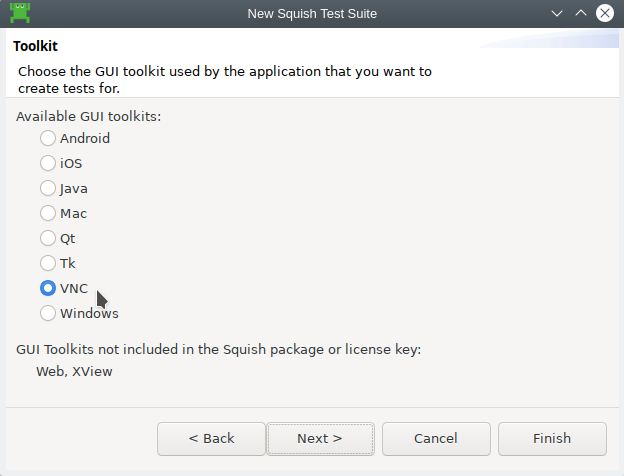Go to previous page with Back button
Screen dimensions: 624x476
(211, 438)
